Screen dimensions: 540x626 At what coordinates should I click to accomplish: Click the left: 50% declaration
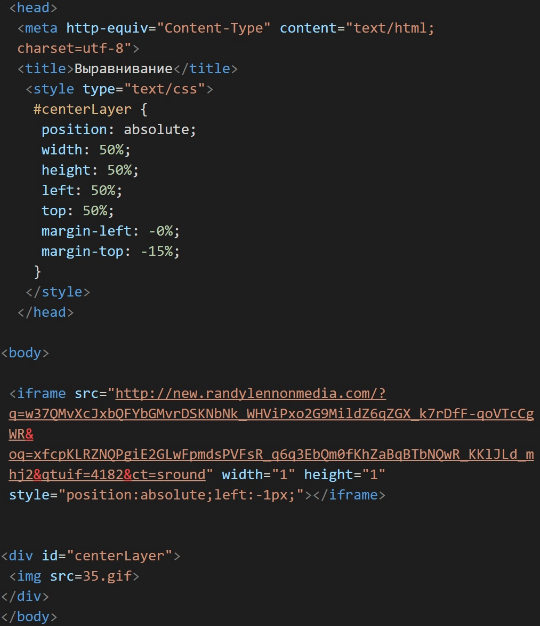(x=82, y=190)
